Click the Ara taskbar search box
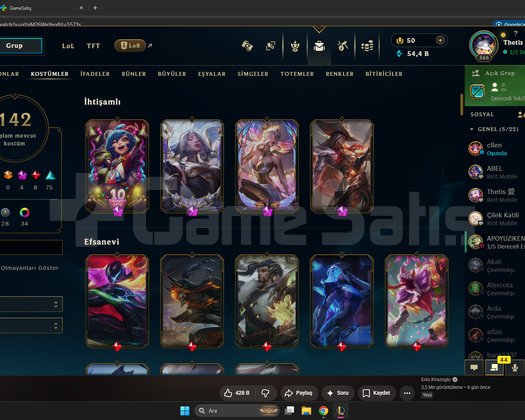Viewport: 525px width, 420px height. (x=237, y=411)
